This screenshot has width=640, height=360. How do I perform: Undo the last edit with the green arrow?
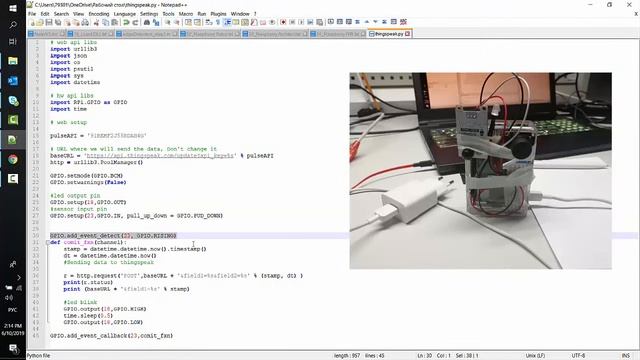tap(126, 22)
